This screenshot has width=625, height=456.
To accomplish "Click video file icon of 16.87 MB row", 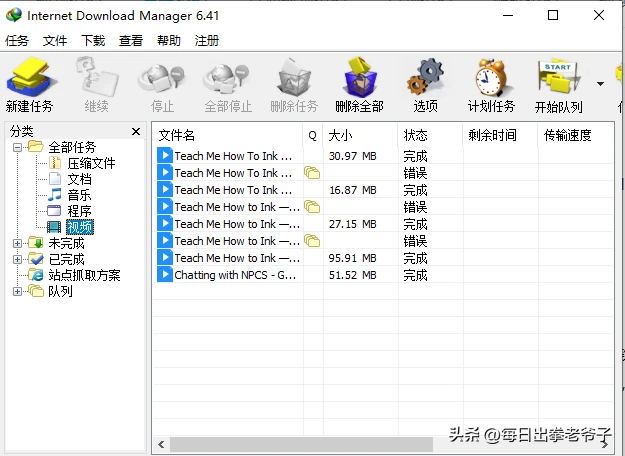I will pyautogui.click(x=165, y=189).
